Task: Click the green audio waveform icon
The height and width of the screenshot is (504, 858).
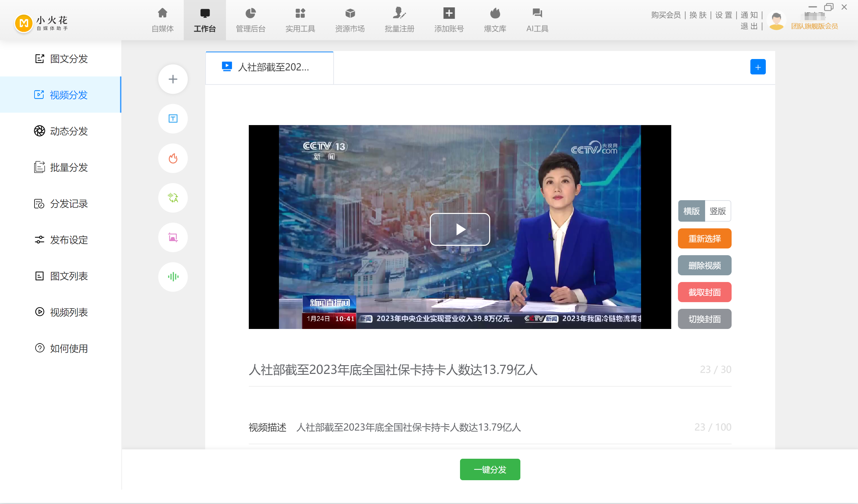Action: point(173,277)
